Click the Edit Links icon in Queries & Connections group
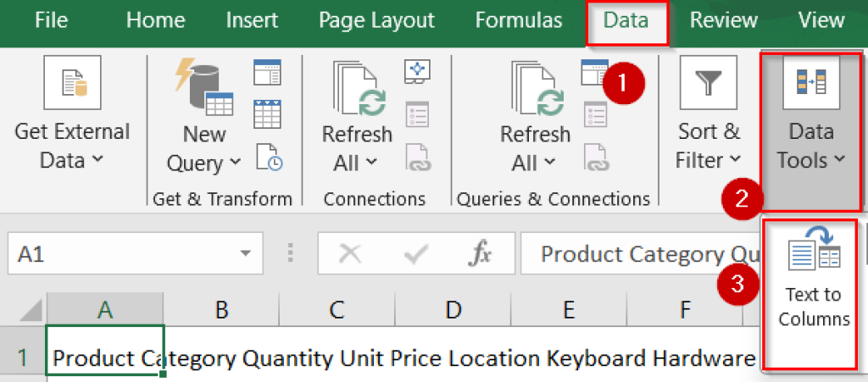 [x=597, y=157]
